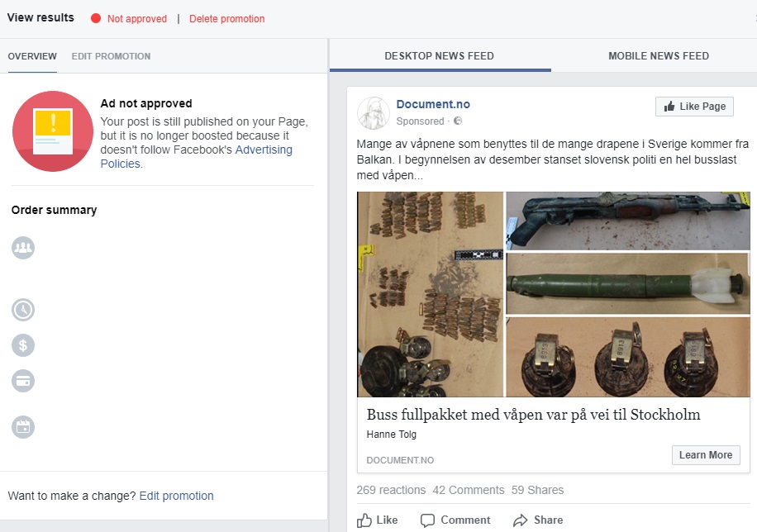
Task: Click the Document.no page avatar
Action: 374,113
